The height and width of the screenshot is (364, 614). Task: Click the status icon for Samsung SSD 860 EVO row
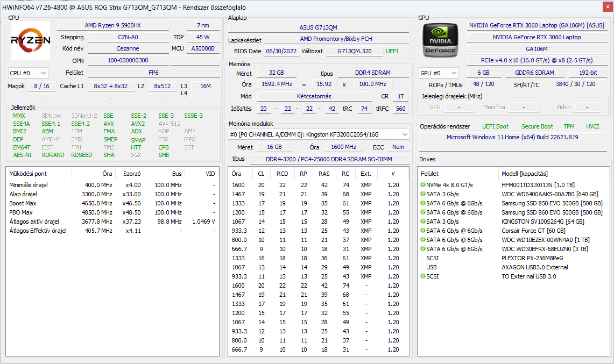tap(423, 212)
